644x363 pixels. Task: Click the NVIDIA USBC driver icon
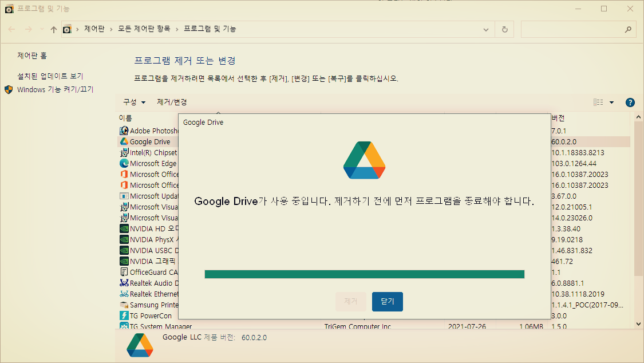pyautogui.click(x=124, y=250)
